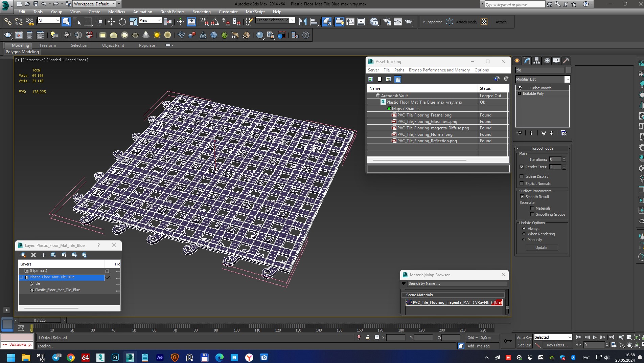Select the Always update option
The image size is (644, 363).
pos(524,229)
